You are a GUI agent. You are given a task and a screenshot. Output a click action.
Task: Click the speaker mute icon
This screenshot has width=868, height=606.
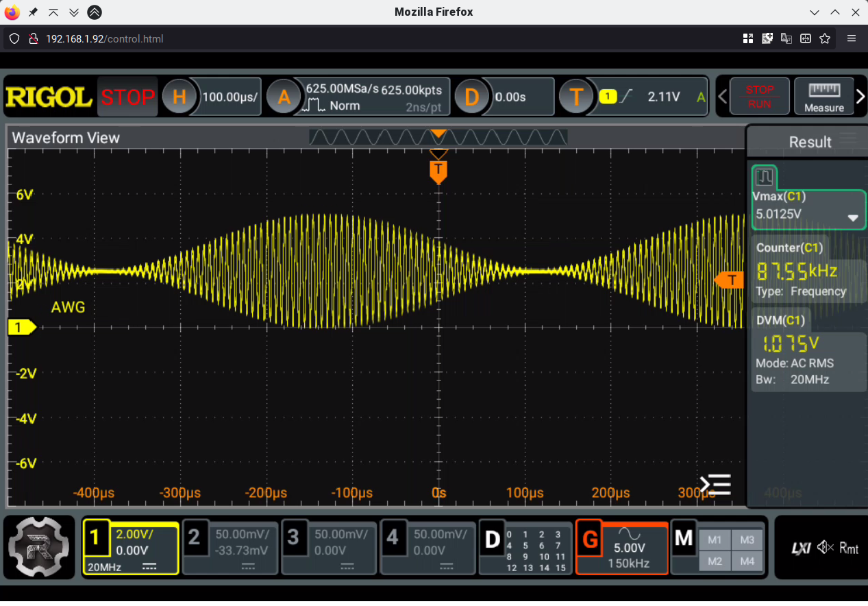(x=826, y=547)
